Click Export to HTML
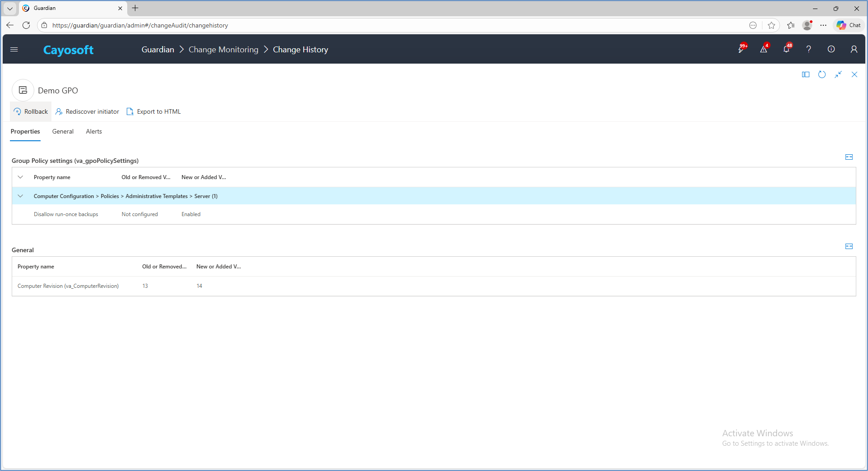Viewport: 868px width, 471px height. coord(154,111)
